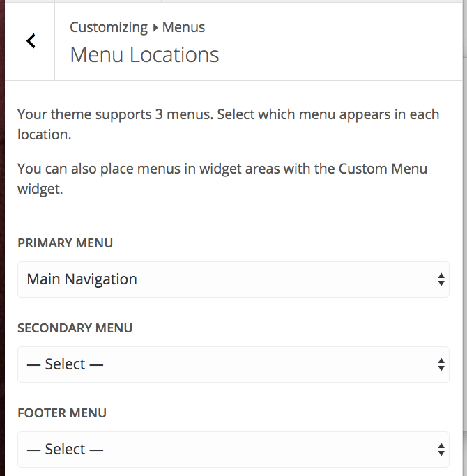Click the 'Main Navigation' selected value

82,279
